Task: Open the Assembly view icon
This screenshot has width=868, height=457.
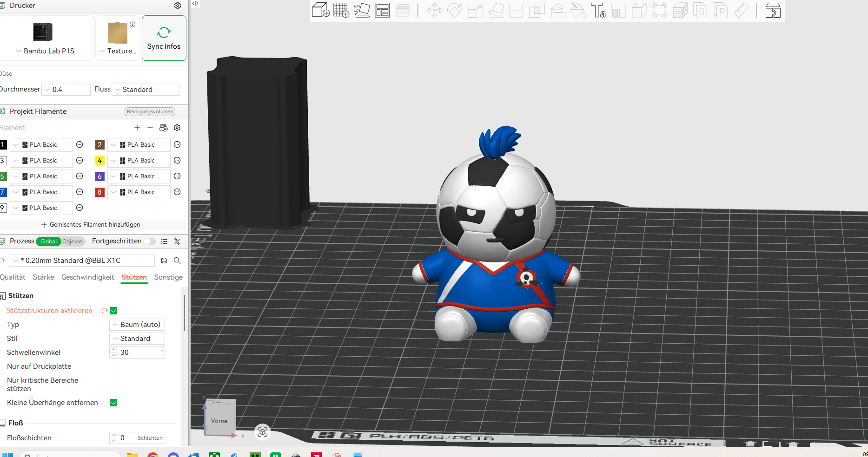Action: click(x=773, y=10)
